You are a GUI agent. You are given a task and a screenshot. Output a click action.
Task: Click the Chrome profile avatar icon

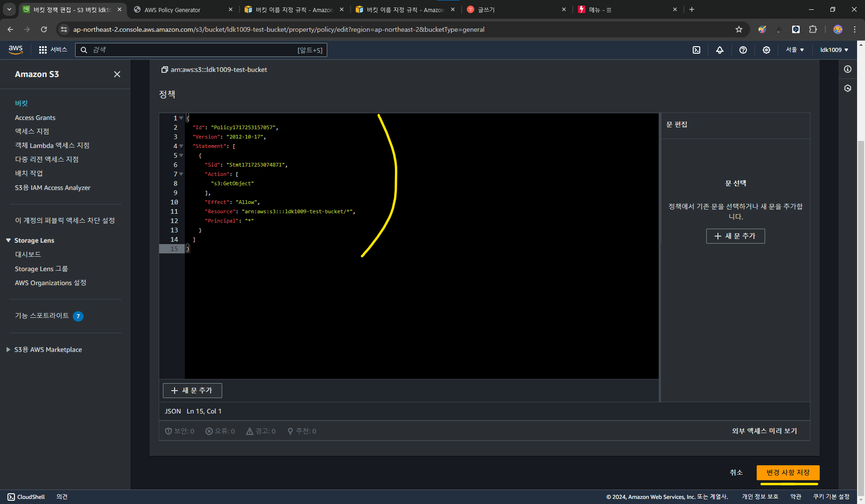[838, 29]
